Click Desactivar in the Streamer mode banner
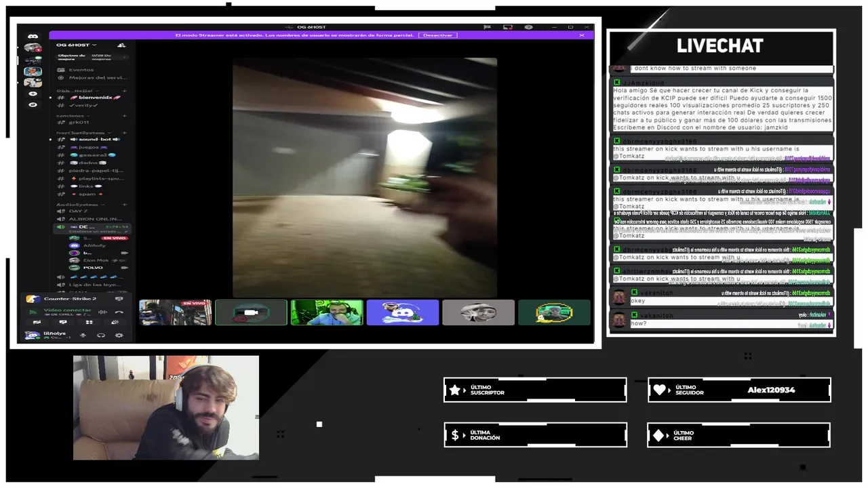Image resolution: width=868 pixels, height=488 pixels. point(437,35)
